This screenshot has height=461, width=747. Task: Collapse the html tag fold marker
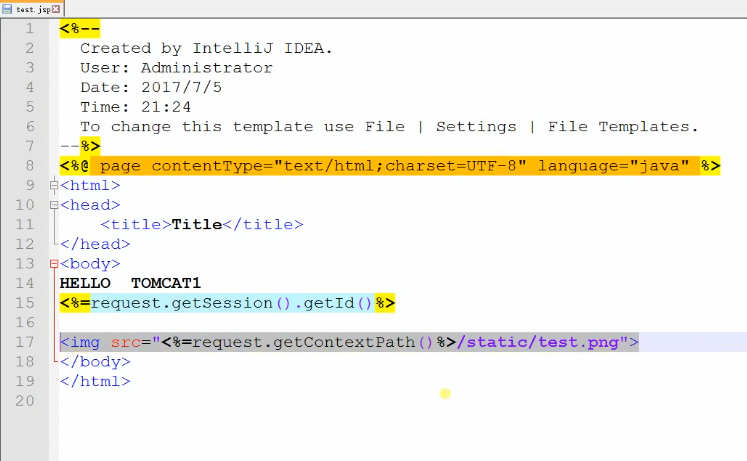click(54, 185)
